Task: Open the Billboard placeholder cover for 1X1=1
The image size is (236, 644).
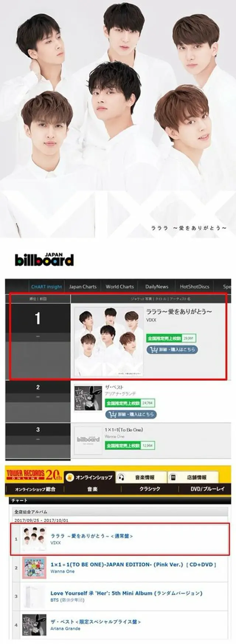Action: pos(88,440)
